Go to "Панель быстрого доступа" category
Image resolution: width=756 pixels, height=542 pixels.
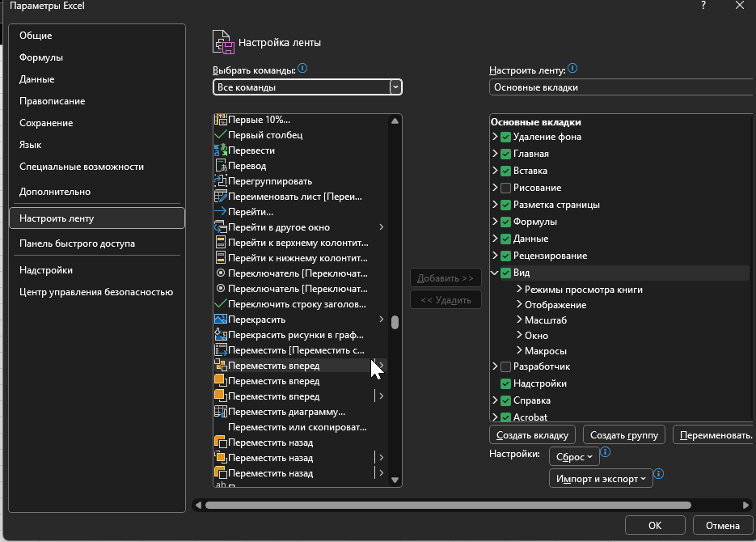(x=97, y=243)
